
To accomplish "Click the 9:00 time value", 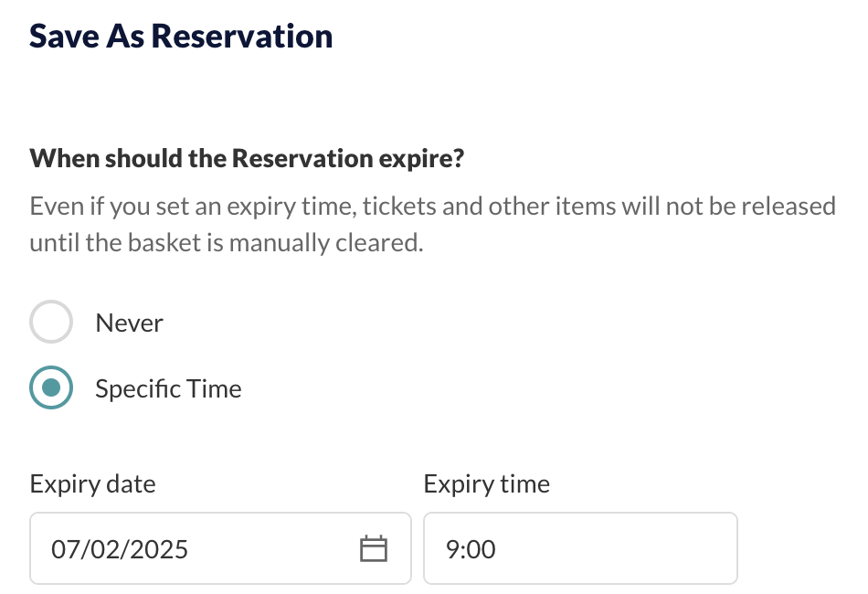I will tap(471, 549).
